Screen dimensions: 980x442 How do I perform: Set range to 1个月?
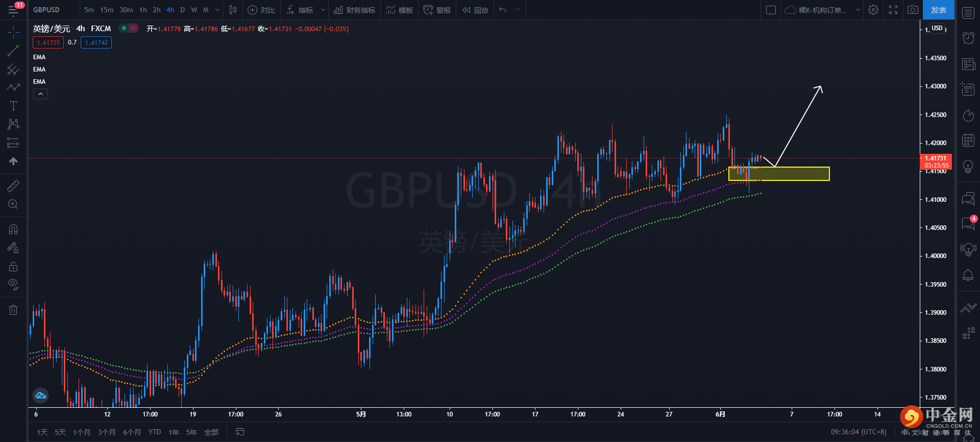click(x=82, y=432)
